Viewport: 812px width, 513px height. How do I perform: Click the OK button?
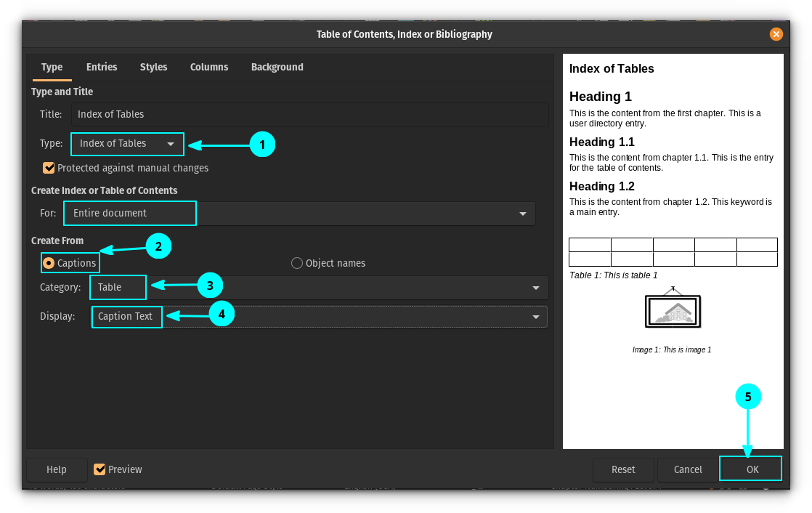(750, 469)
